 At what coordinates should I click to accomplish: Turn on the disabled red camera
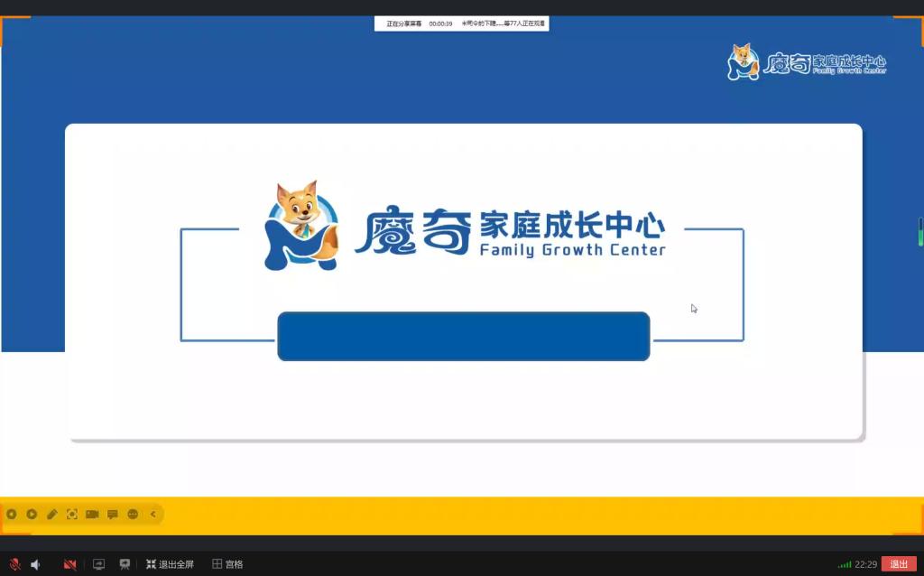click(x=69, y=564)
